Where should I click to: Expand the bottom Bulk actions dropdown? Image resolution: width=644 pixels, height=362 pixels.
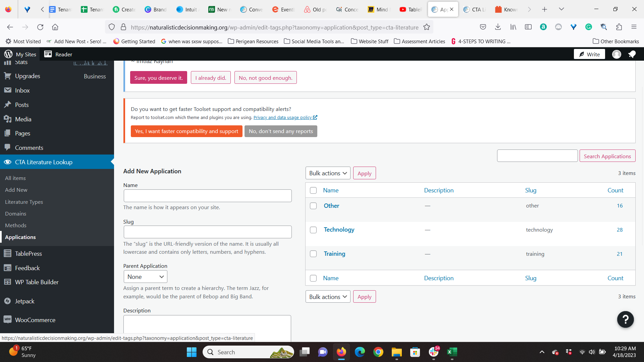point(328,297)
